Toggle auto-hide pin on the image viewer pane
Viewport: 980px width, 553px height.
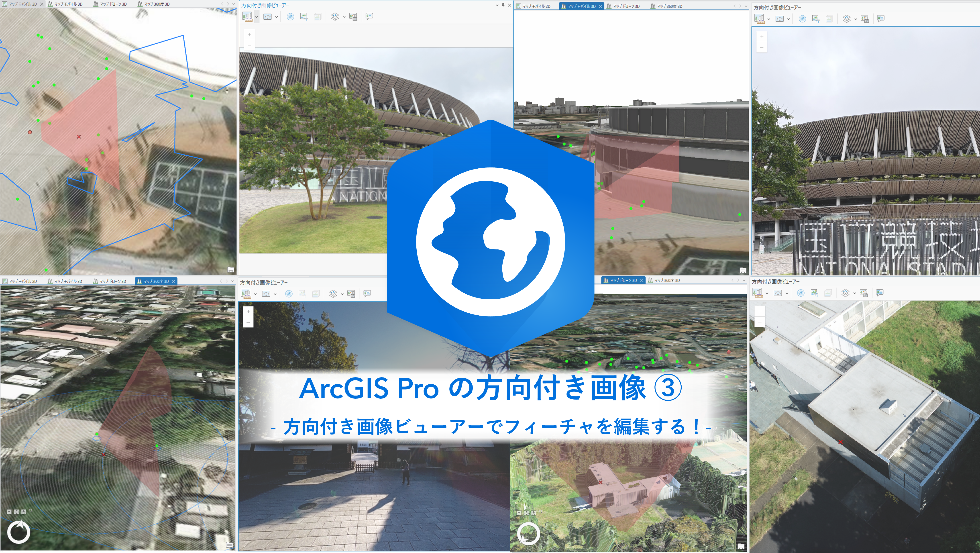click(x=503, y=5)
